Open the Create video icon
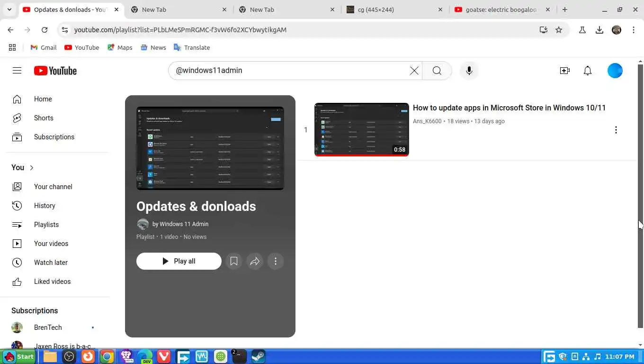The height and width of the screenshot is (364, 644). (564, 71)
